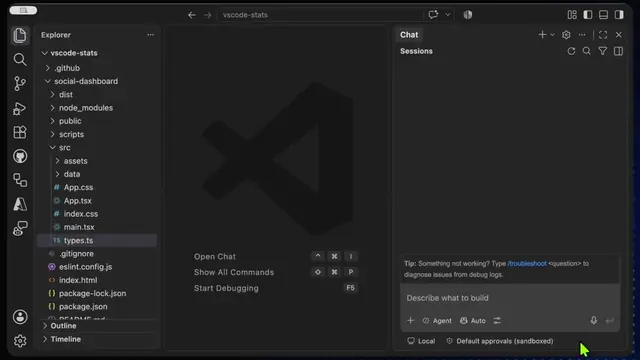Click the Local session target
The height and width of the screenshot is (360, 640).
pos(421,341)
